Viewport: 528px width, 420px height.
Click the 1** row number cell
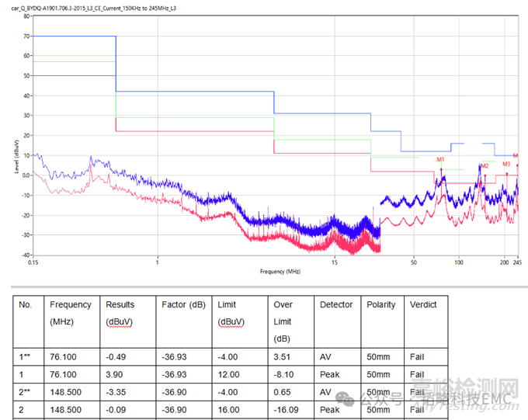pos(26,356)
